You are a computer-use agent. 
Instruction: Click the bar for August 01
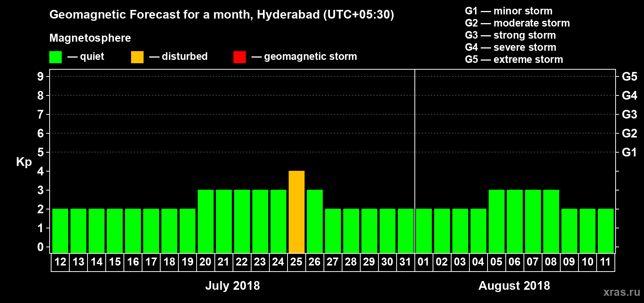[424, 231]
